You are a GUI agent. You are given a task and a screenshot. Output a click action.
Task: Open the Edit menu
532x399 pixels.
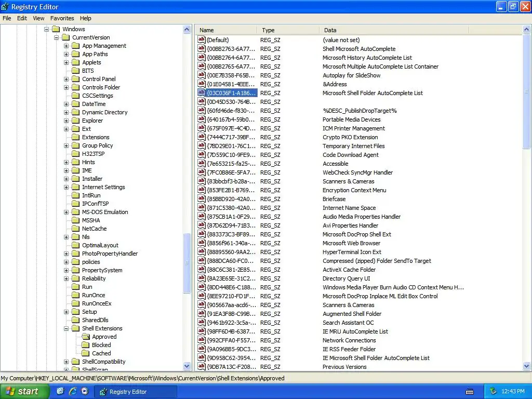[x=22, y=18]
